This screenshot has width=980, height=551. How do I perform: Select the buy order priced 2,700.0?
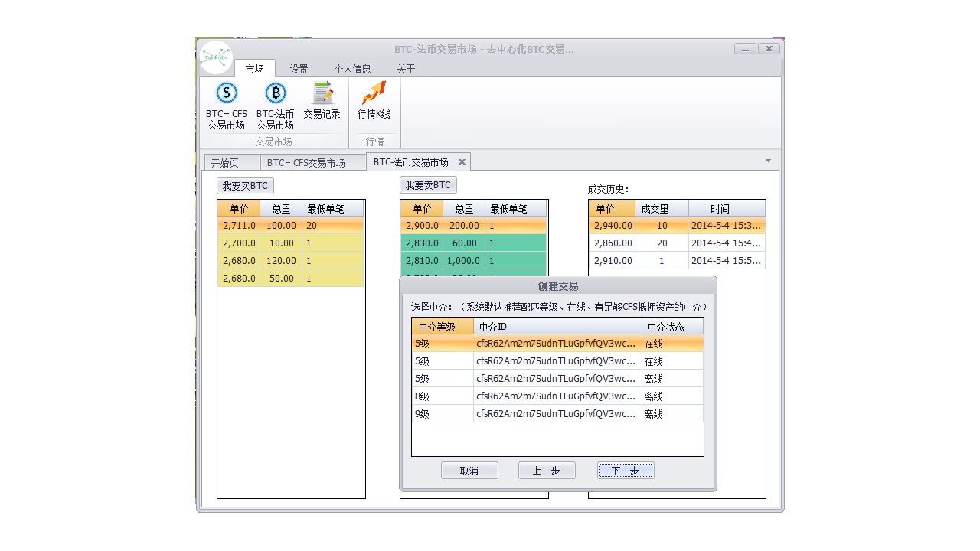tap(291, 243)
